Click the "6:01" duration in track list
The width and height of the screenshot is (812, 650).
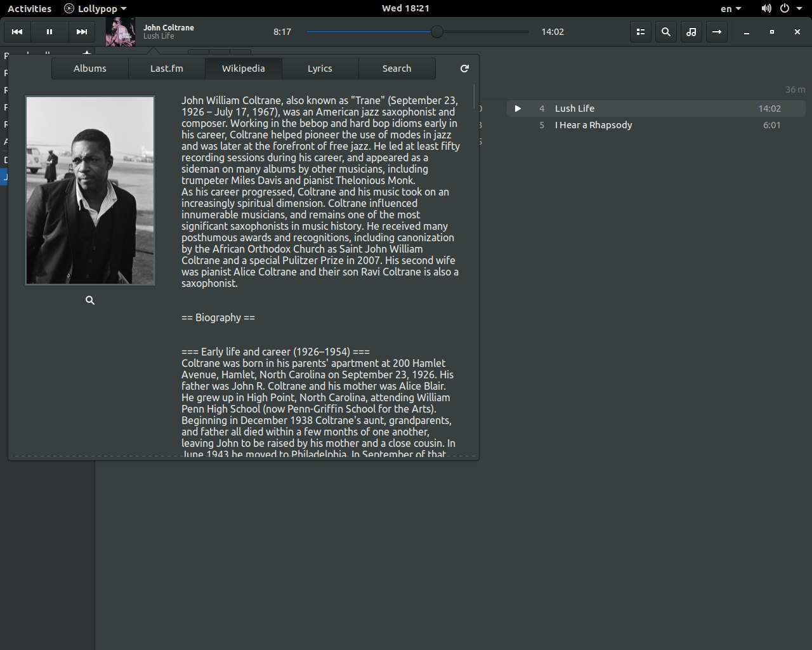[771, 125]
